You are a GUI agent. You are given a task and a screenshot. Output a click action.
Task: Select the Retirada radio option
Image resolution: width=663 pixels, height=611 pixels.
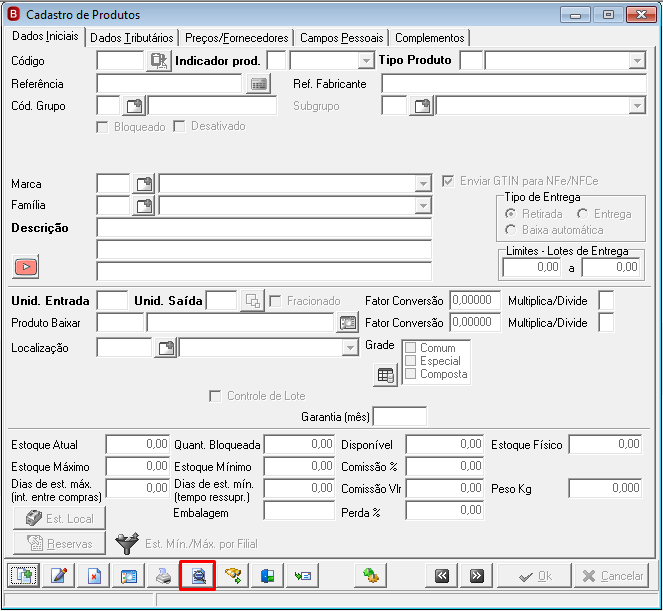tap(510, 214)
